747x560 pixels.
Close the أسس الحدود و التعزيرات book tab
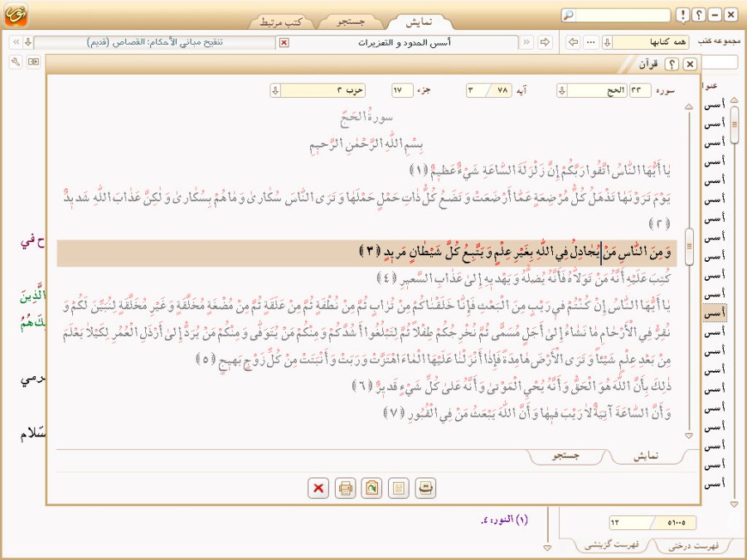click(284, 42)
